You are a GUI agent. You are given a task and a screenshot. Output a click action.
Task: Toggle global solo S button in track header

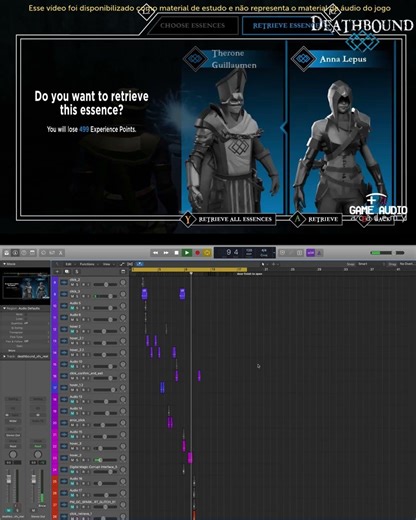pos(77,272)
